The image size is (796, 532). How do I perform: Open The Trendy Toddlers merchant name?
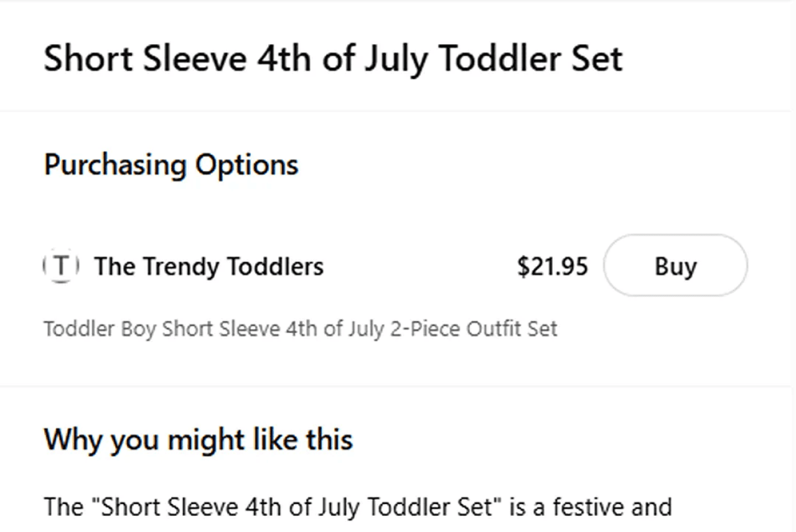(209, 266)
